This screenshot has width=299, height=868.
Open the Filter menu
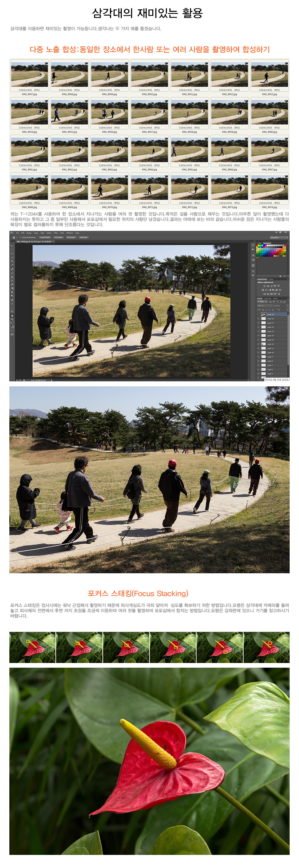pos(56,233)
